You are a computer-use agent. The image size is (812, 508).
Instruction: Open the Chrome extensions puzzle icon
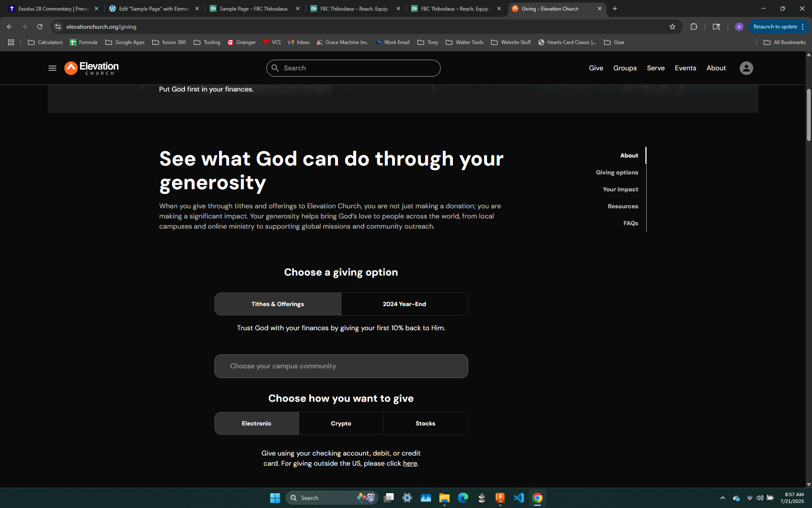pyautogui.click(x=694, y=27)
